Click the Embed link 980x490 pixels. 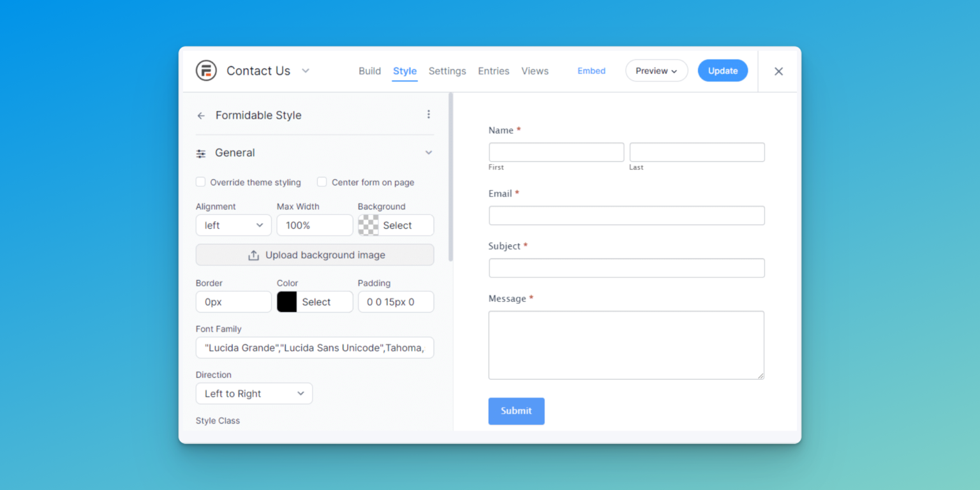591,71
